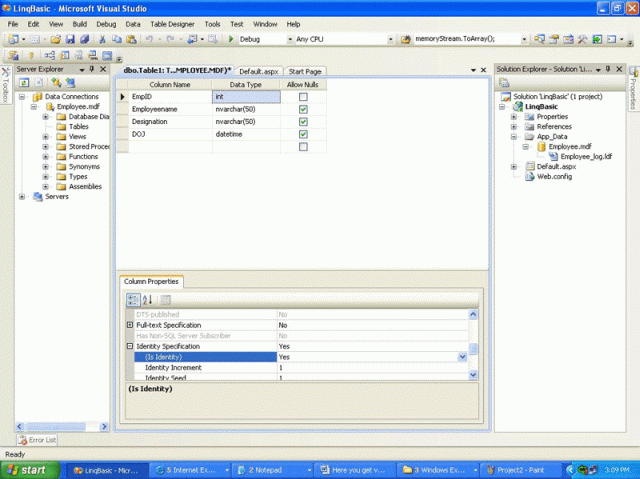Open the Toolbox side panel
The image size is (640, 479).
point(5,85)
